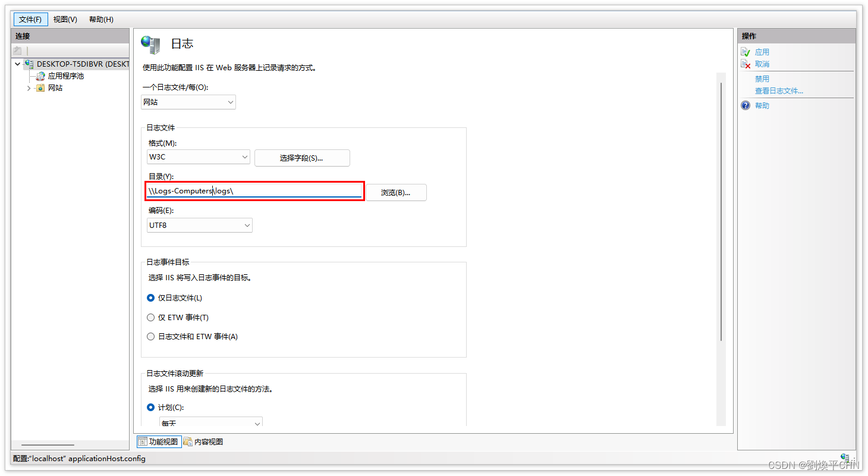Click the 日志 page header icon
The image size is (868, 476).
(x=150, y=44)
